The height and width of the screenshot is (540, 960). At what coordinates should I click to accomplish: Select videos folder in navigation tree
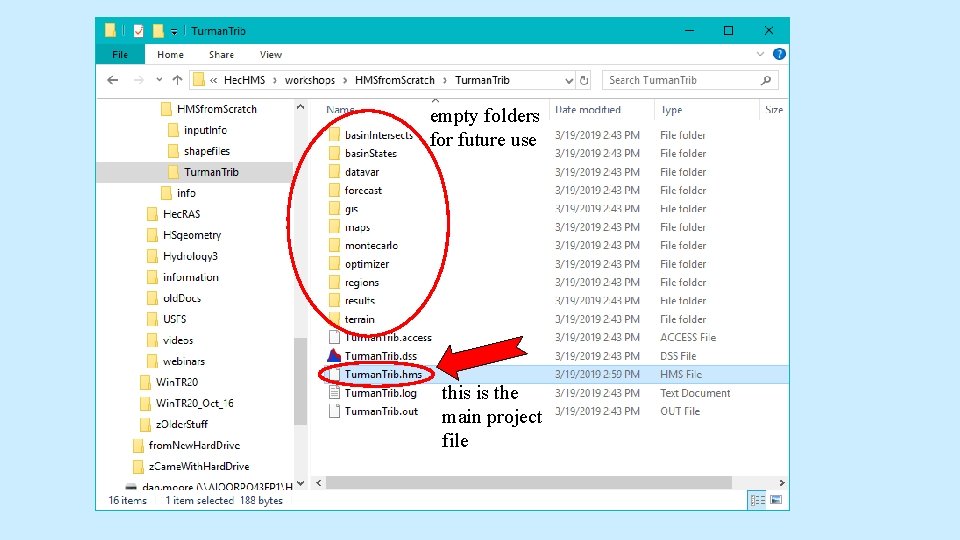[x=178, y=340]
